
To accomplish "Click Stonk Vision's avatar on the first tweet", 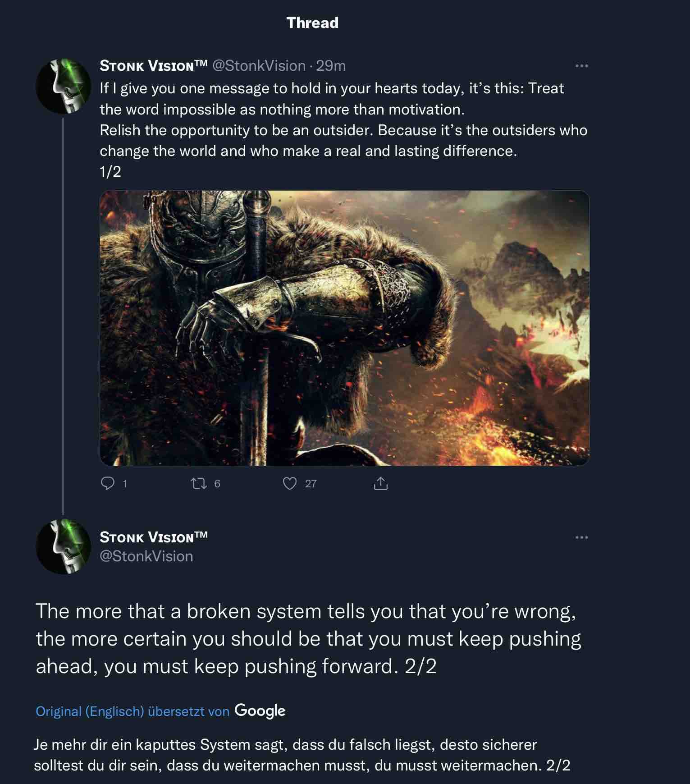I will (63, 86).
